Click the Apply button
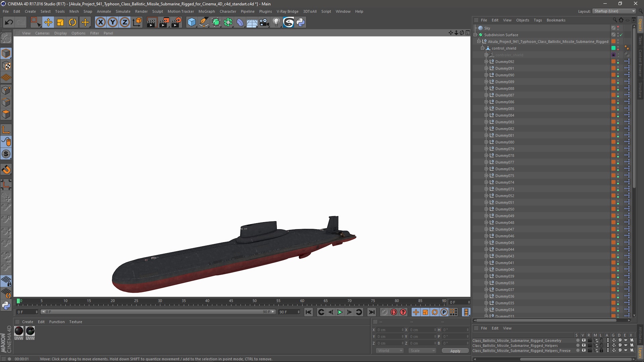Viewport: 644px width, 362px height. (455, 351)
